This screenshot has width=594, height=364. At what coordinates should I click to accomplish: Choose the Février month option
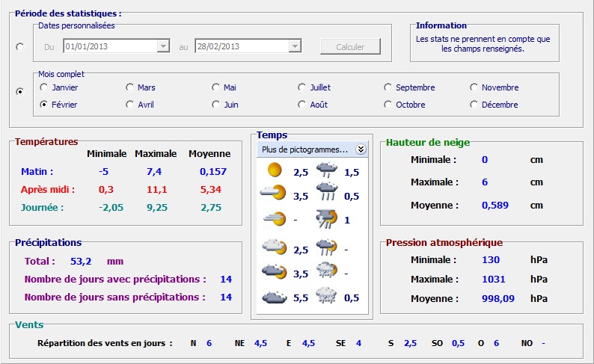[x=44, y=105]
